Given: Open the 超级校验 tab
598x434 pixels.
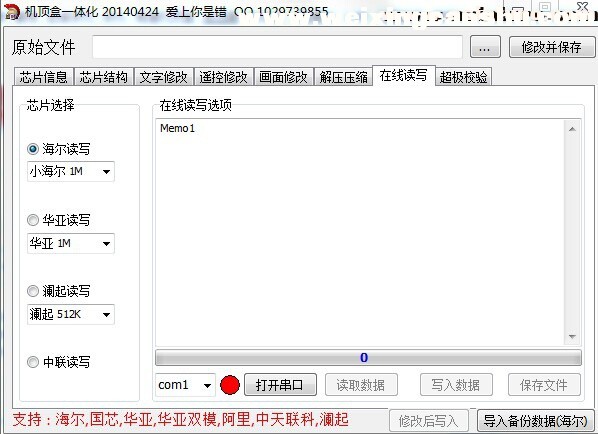Looking at the screenshot, I should pyautogui.click(x=463, y=77).
